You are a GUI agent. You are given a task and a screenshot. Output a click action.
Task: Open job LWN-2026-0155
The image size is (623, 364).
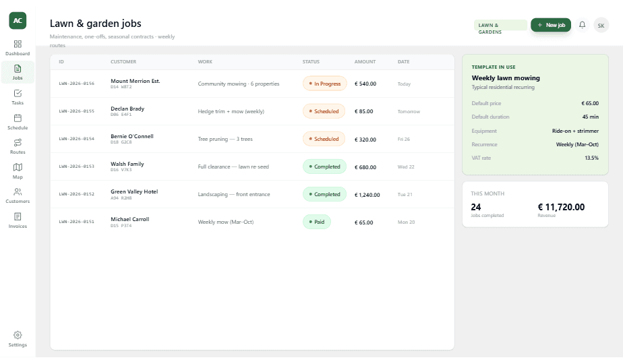(x=77, y=111)
